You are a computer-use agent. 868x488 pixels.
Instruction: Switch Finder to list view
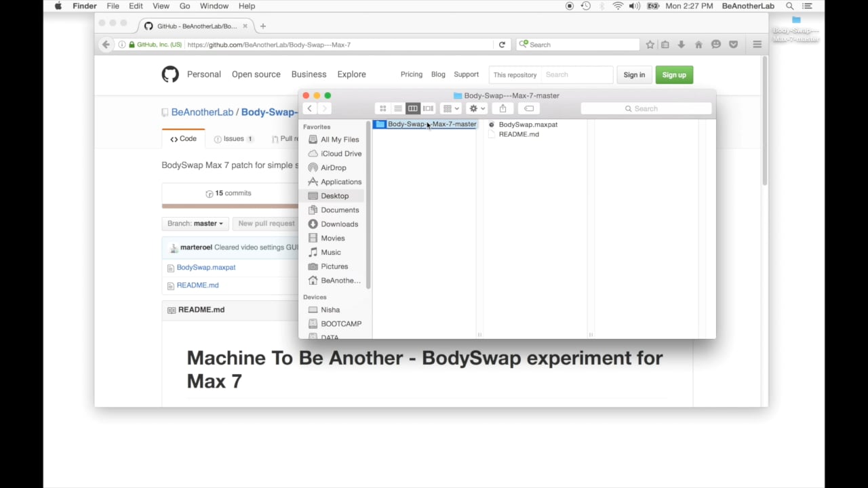[398, 108]
